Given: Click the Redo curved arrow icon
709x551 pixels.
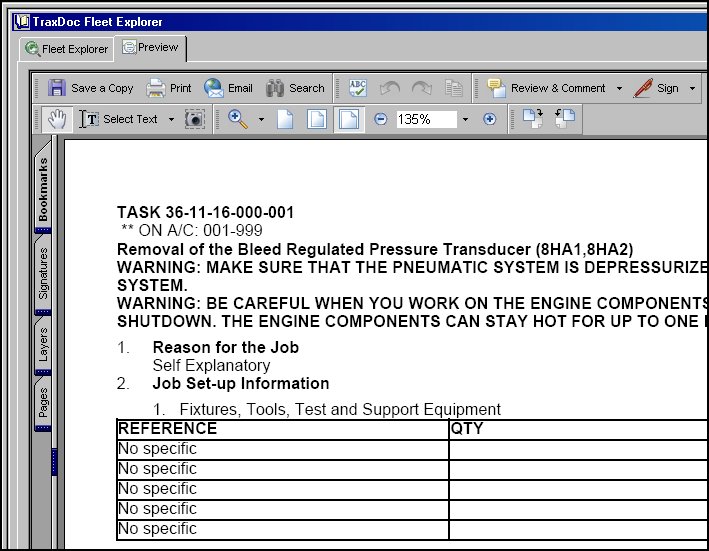Looking at the screenshot, I should tap(421, 88).
